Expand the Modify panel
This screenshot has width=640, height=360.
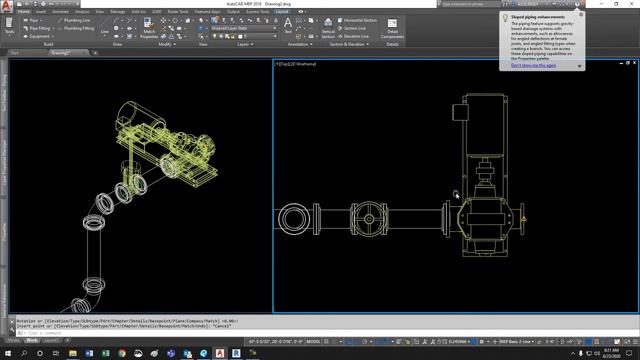tap(167, 44)
